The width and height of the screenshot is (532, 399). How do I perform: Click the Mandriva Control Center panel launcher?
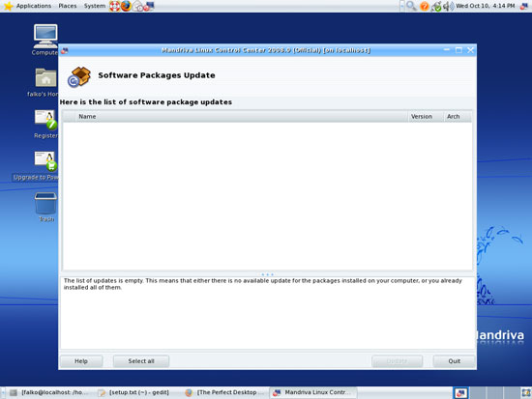pos(149,6)
